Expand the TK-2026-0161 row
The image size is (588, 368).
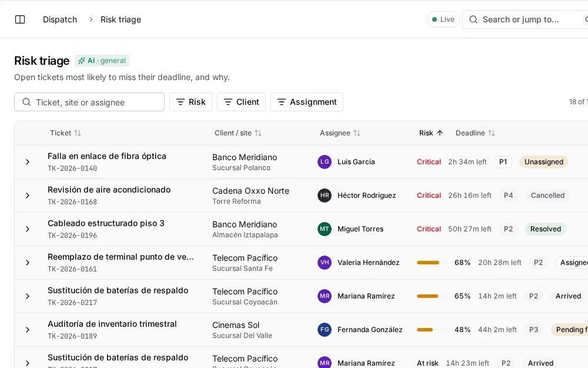click(x=28, y=263)
